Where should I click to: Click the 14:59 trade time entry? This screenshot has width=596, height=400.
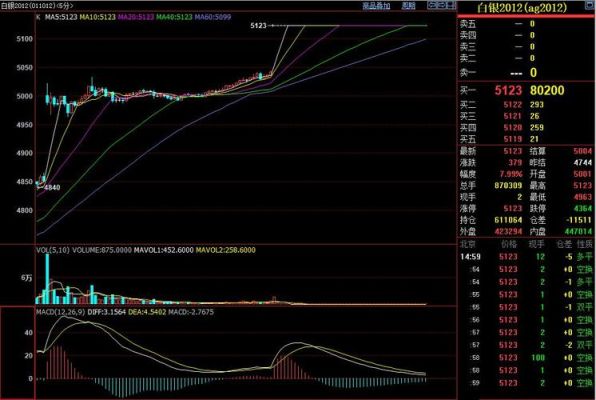tap(470, 257)
